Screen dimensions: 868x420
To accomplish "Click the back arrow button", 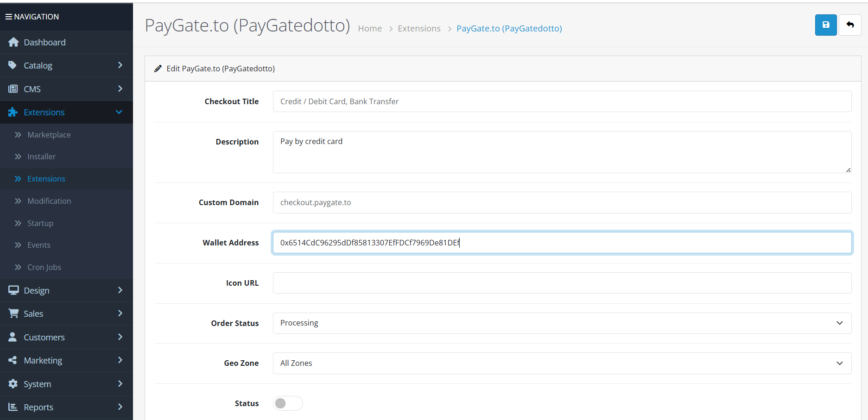I will point(850,25).
